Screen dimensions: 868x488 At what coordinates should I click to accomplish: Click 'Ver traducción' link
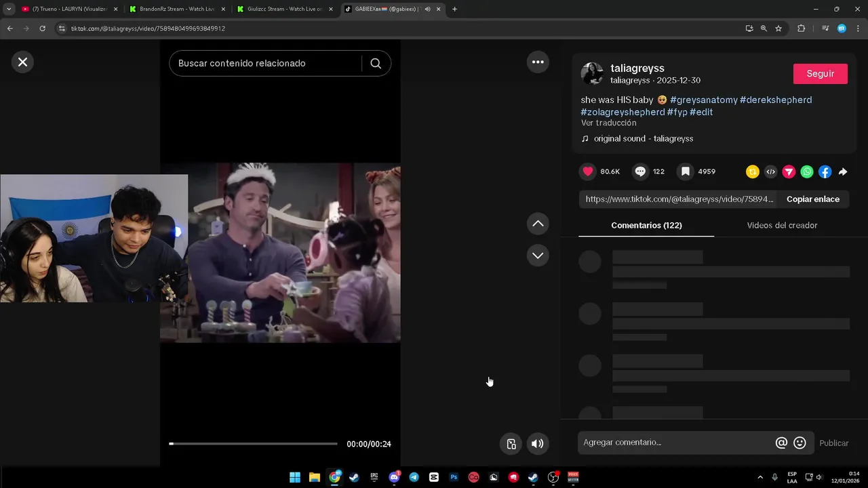click(608, 123)
